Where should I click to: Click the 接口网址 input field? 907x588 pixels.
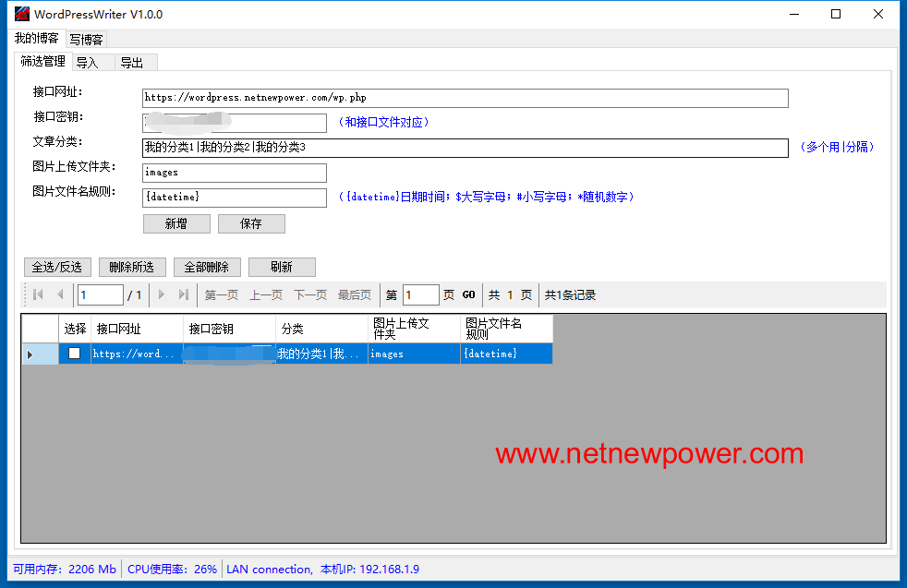465,98
